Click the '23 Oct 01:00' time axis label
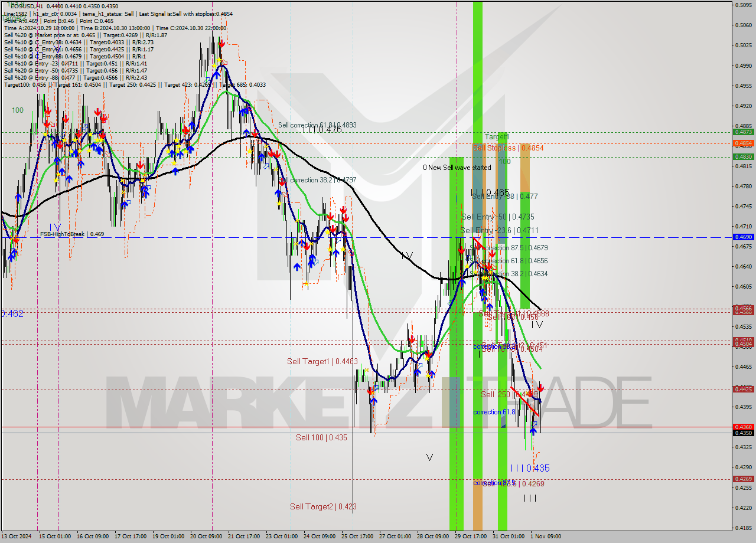The height and width of the screenshot is (543, 756). [282, 537]
